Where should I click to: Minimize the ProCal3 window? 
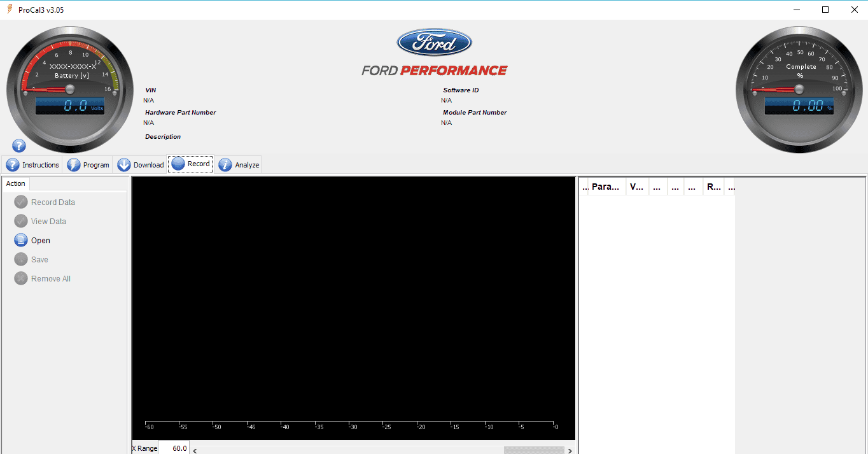point(796,10)
